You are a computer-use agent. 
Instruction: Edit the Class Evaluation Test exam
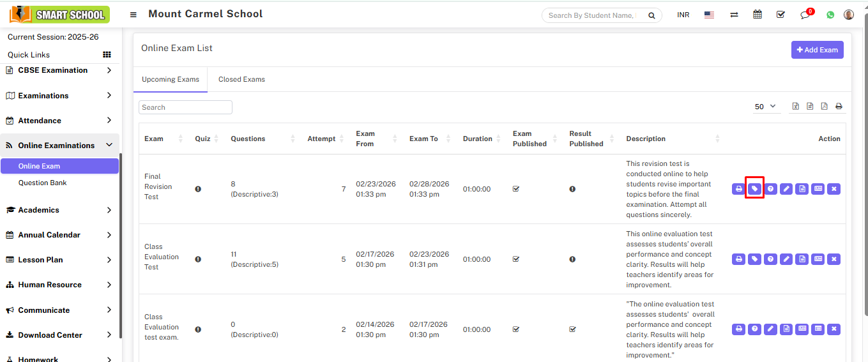click(x=786, y=259)
